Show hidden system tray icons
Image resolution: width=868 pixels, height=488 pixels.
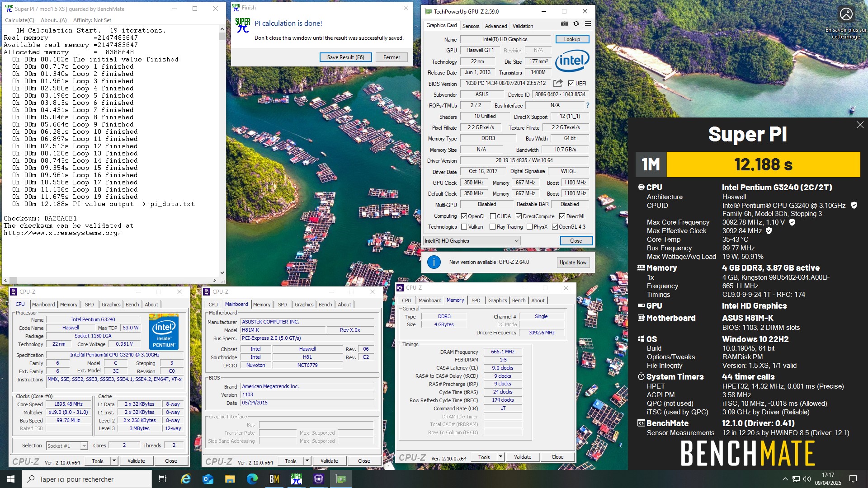tap(785, 479)
